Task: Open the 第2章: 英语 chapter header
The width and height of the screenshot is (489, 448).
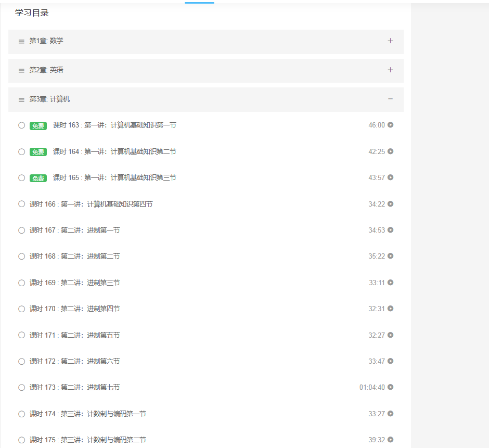Action: 46,70
